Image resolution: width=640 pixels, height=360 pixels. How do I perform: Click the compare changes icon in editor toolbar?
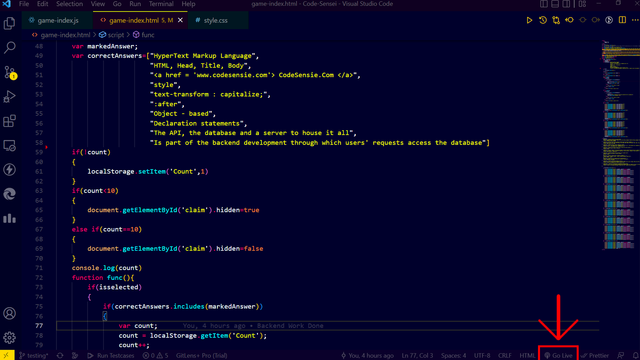click(x=556, y=20)
